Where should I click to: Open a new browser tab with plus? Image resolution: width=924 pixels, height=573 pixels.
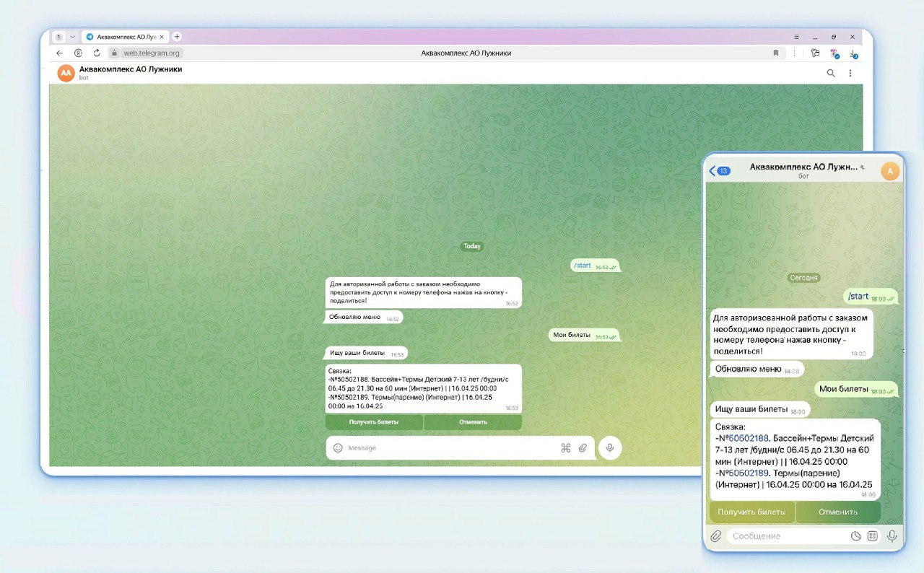[177, 36]
